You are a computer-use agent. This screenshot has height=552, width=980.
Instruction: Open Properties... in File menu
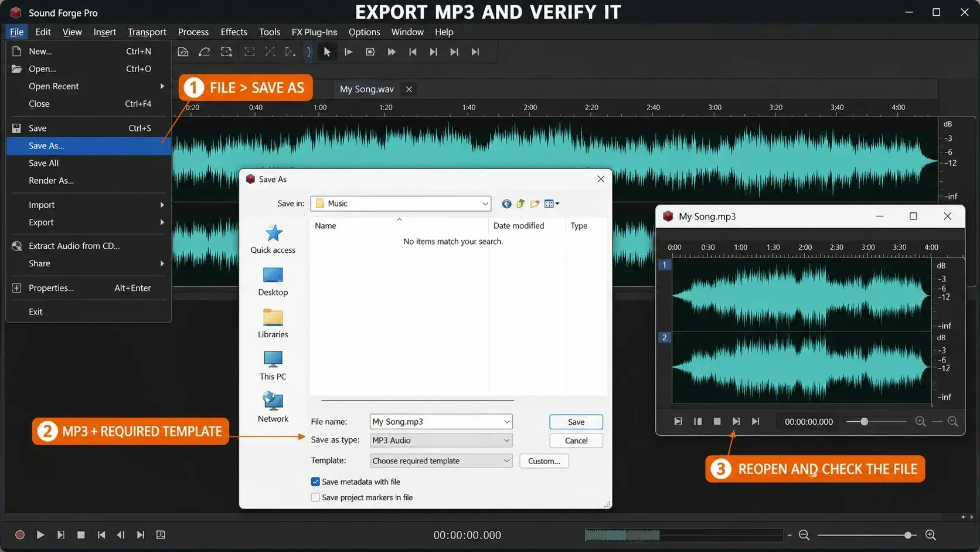89,288
